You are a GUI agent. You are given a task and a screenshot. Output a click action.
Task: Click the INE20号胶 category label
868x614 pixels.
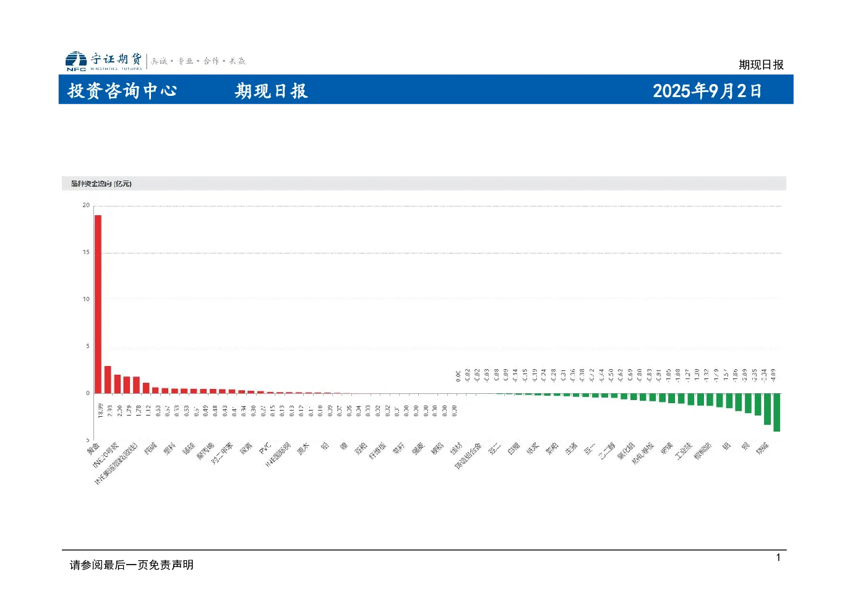click(105, 454)
